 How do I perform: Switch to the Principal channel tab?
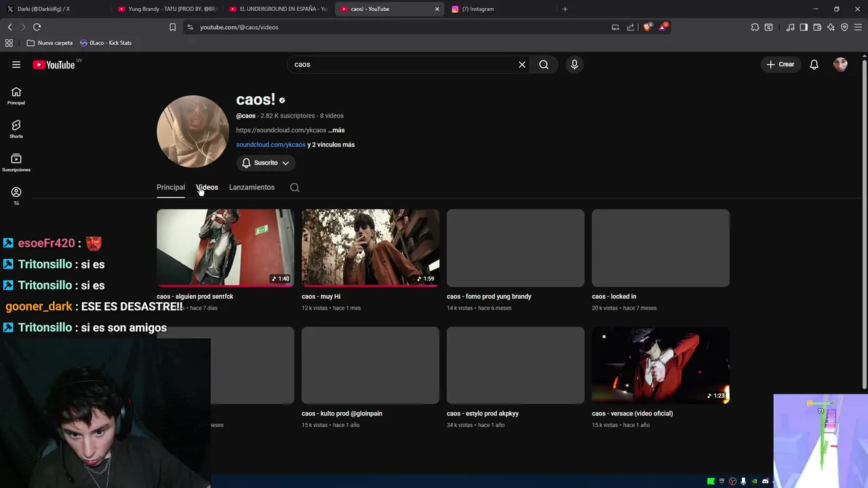pos(171,187)
